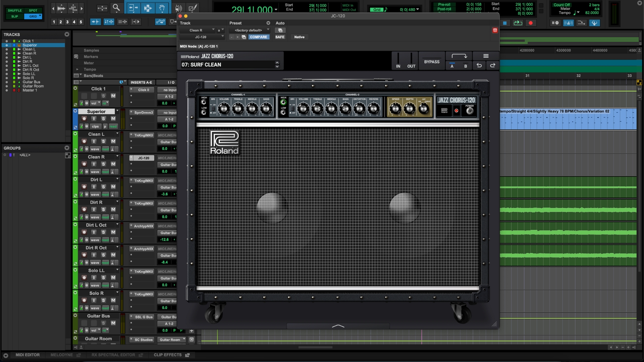This screenshot has height=362, width=644.
Task: Open the JC-120 insert on Clean R
Action: pos(144,158)
